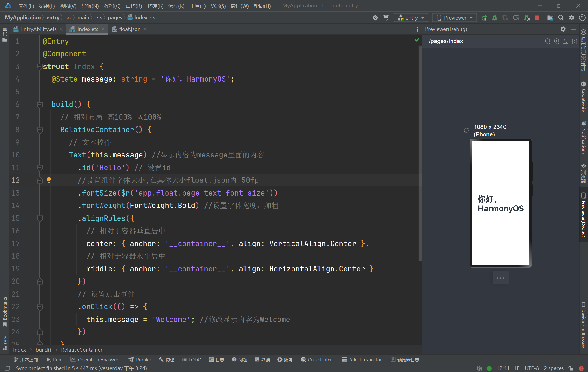Open editor tabs kebab menu
The image size is (588, 372).
417,29
